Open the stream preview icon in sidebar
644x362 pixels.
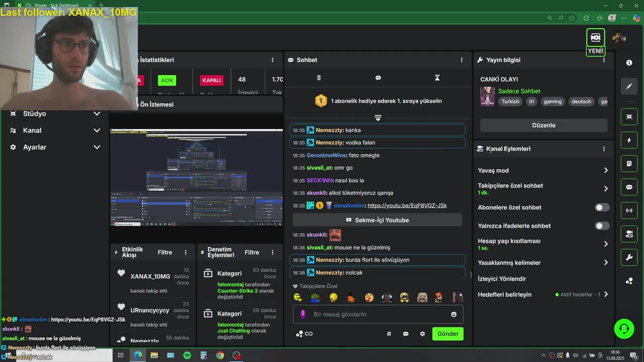(629, 117)
